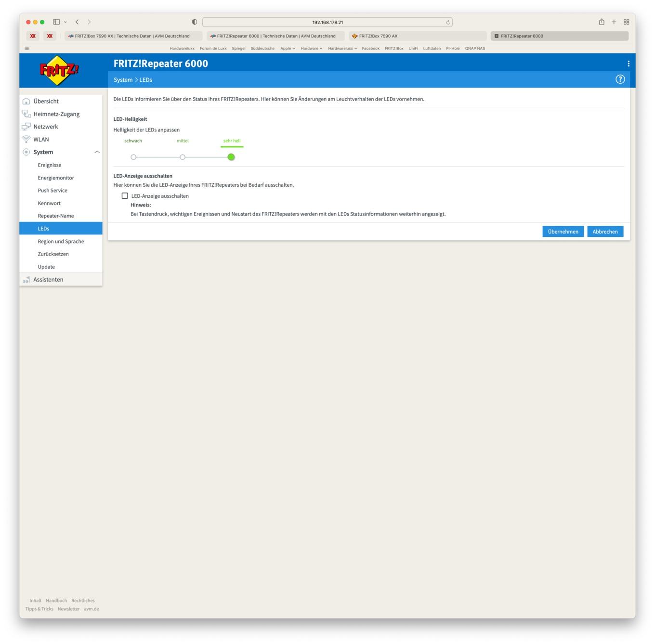
Task: Open Pi-Hole bookmark
Action: click(x=453, y=49)
